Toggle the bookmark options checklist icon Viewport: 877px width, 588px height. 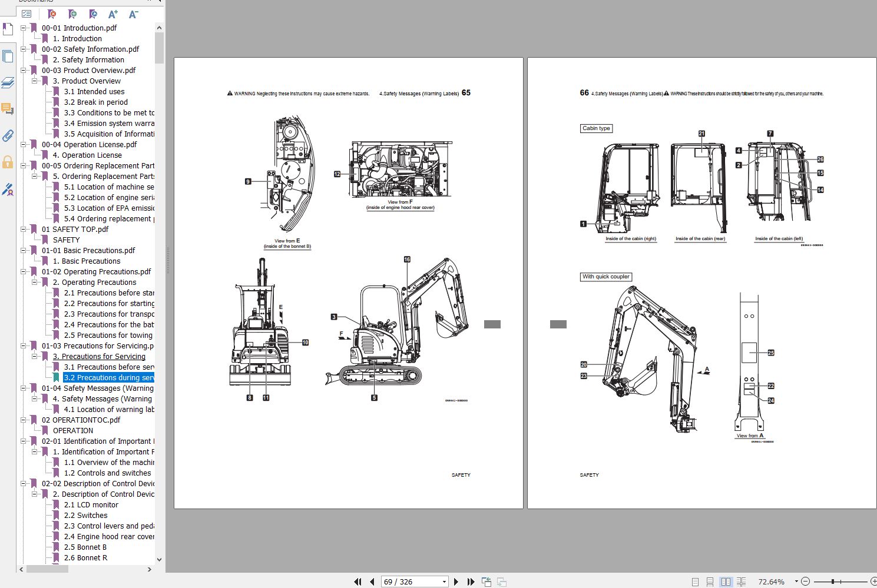26,14
